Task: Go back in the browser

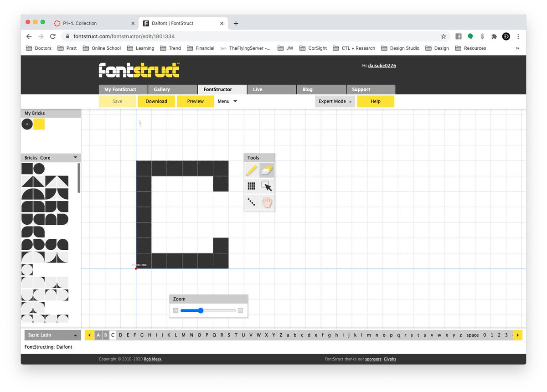Action: (x=29, y=36)
